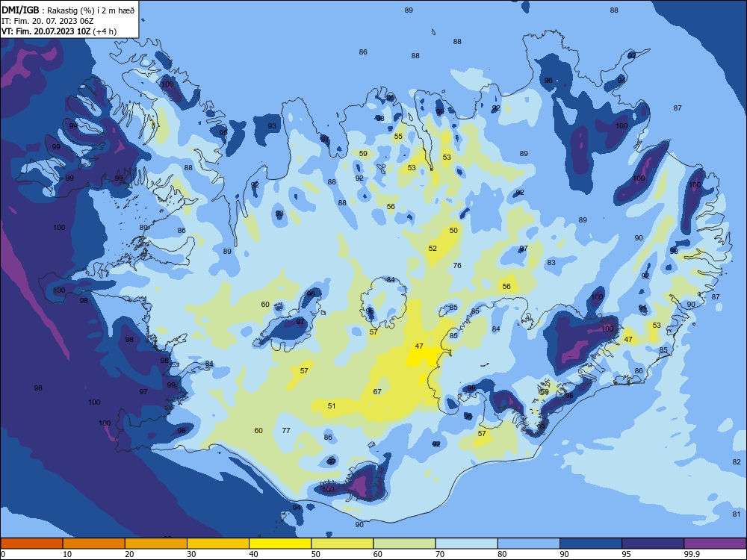The height and width of the screenshot is (560, 747).
Task: Click the humidity value '93' on map
Action: pyautogui.click(x=272, y=125)
